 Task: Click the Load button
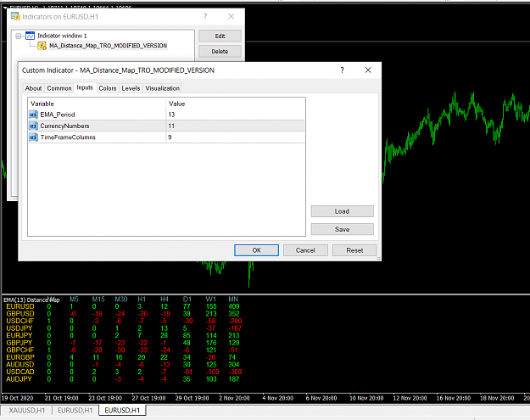tap(342, 211)
